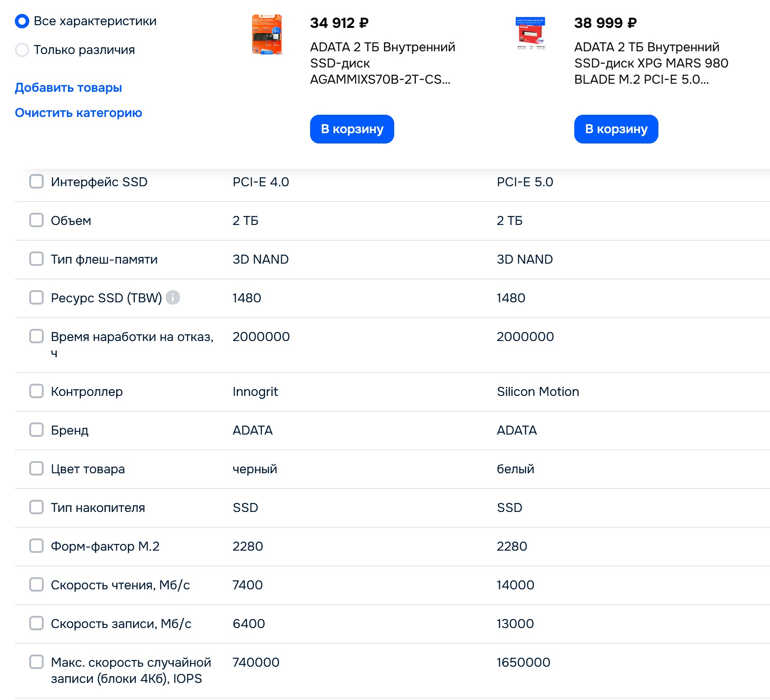The image size is (770, 700).
Task: Click the info icon beside Ресурс SSD (TBW)
Action: pos(173,297)
